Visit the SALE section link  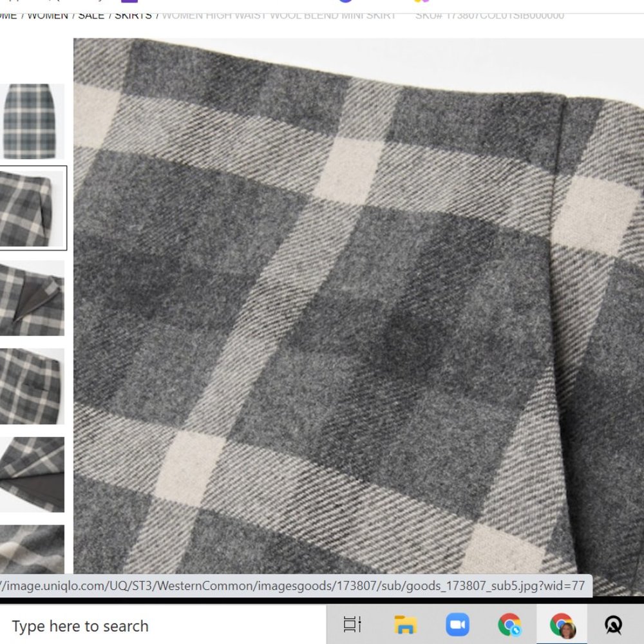click(90, 15)
